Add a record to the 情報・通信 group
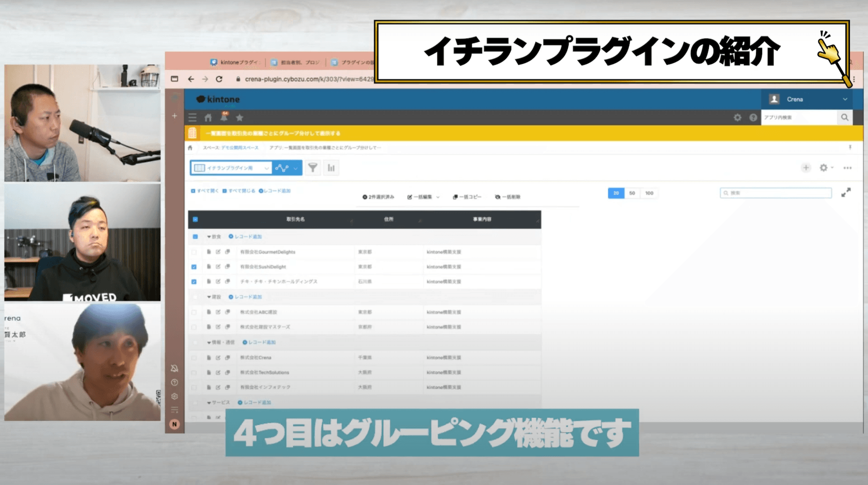The height and width of the screenshot is (485, 868). [259, 343]
